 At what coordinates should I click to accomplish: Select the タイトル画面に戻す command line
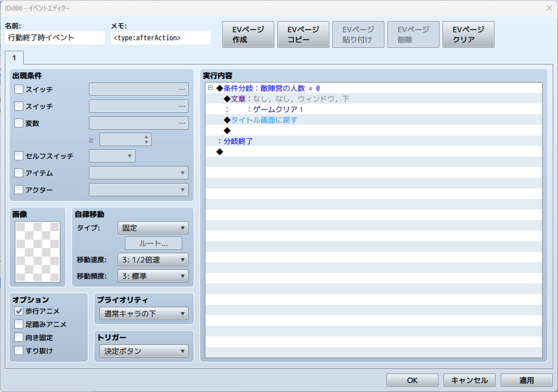tap(264, 120)
